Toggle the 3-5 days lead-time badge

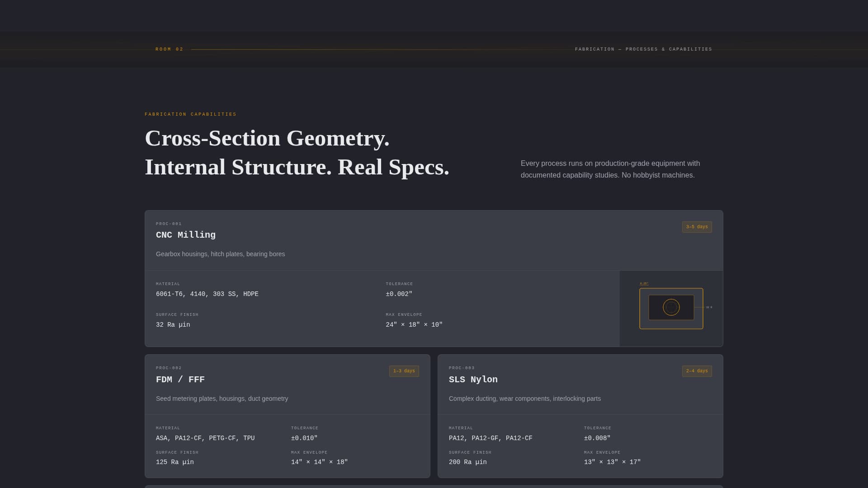697,227
